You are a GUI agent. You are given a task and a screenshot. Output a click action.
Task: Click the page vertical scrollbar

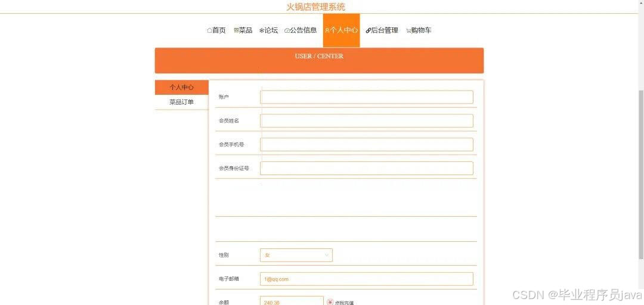point(640,175)
